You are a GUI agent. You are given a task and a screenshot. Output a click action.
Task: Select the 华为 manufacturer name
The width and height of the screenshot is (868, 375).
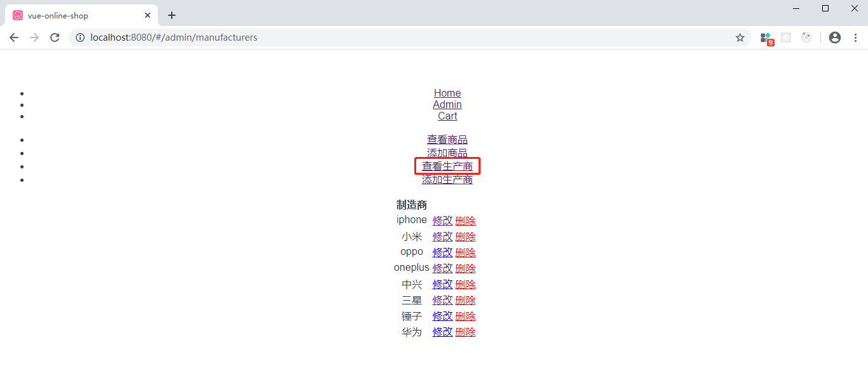[x=412, y=332]
